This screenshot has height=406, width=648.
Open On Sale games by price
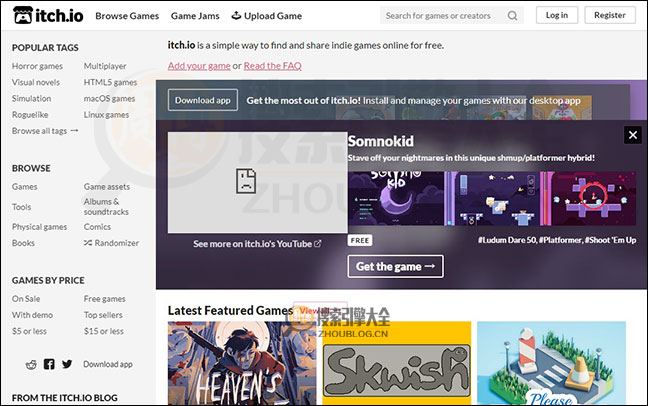pos(26,299)
